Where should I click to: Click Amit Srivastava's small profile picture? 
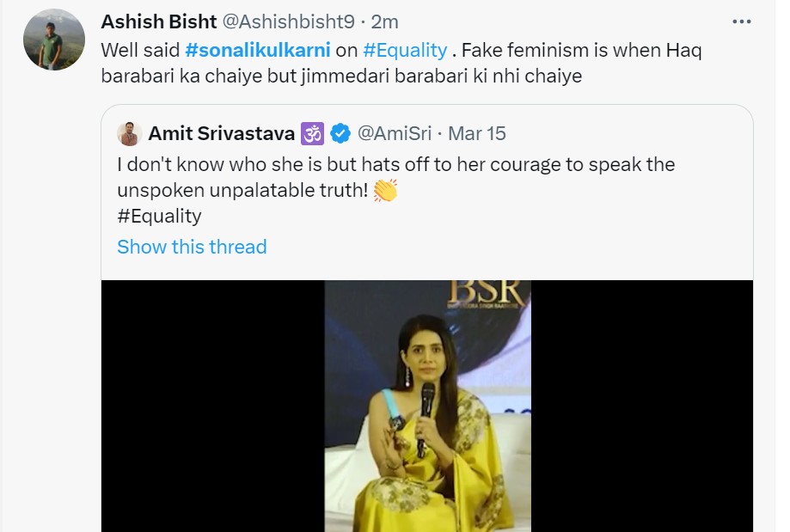(x=130, y=133)
